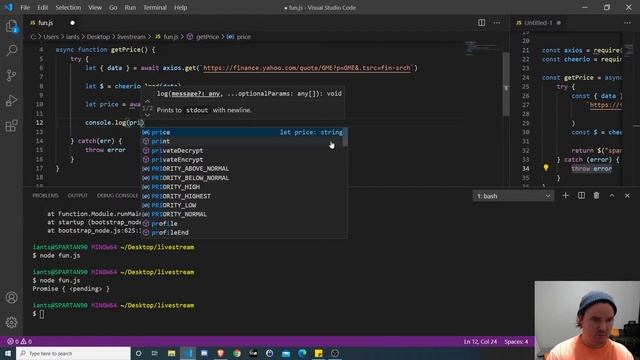
Task: Show next signature in parameter hint
Action: click(x=147, y=116)
